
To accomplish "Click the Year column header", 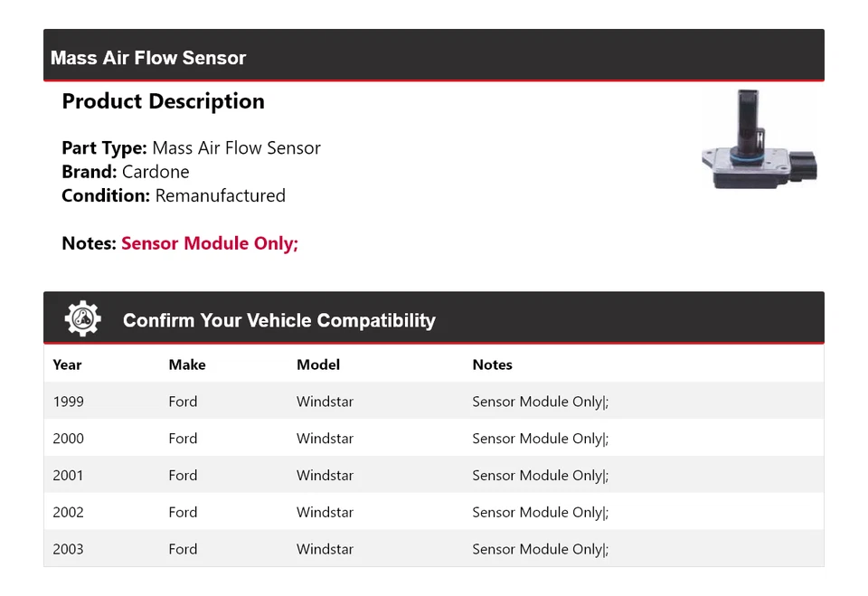I will tap(67, 364).
